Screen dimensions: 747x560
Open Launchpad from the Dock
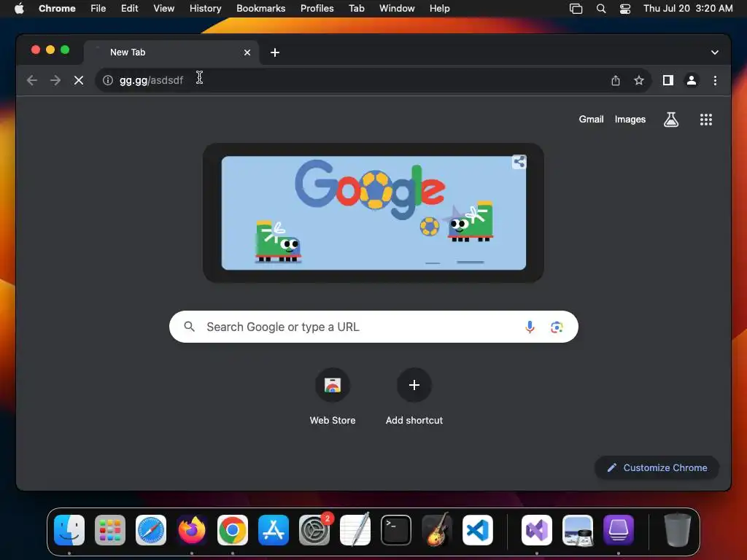click(x=110, y=530)
